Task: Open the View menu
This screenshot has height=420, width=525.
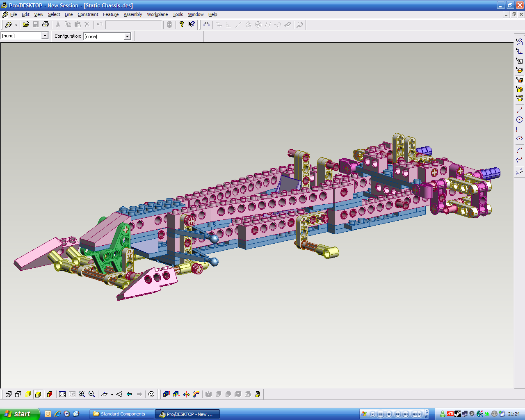Action: coord(39,14)
